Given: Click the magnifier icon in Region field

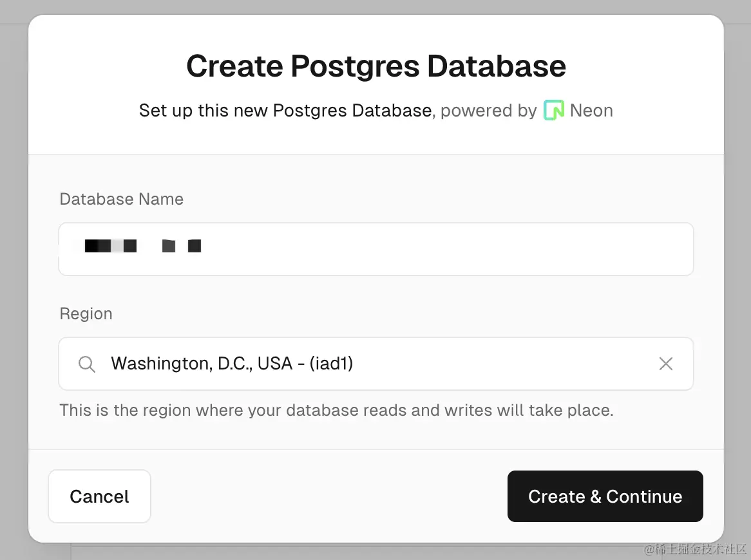Looking at the screenshot, I should pos(87,364).
